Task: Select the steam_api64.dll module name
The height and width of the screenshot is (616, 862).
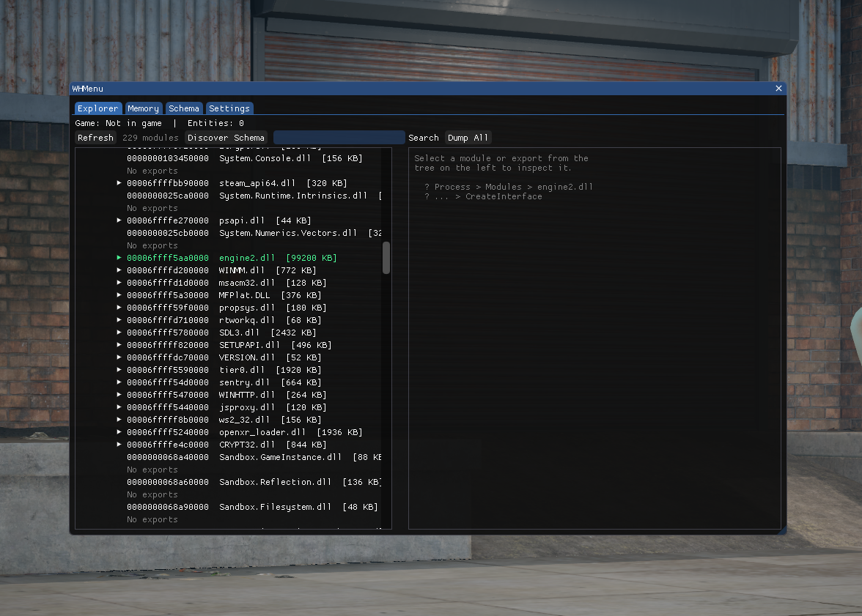Action: pyautogui.click(x=257, y=183)
